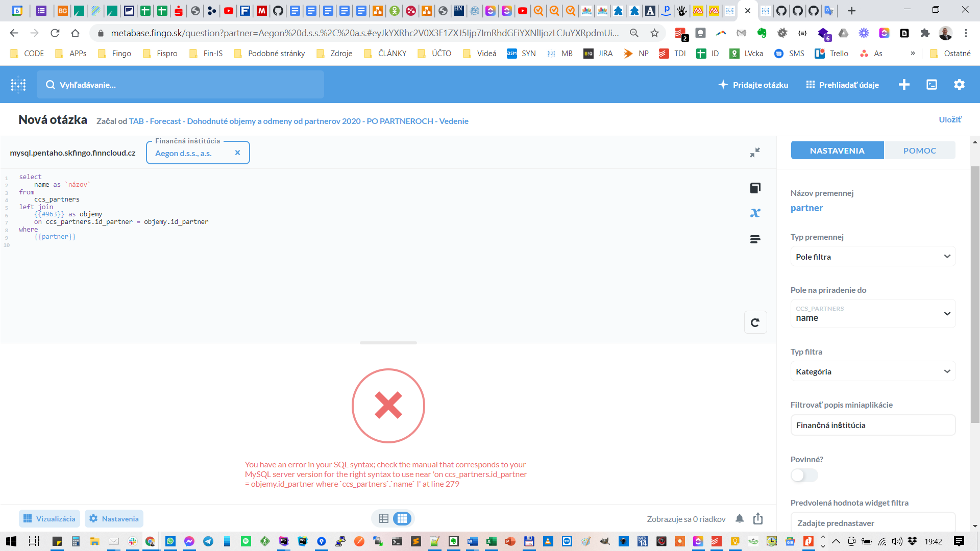This screenshot has height=551, width=980.
Task: Open the CCS_PARTNERS name field dropdown
Action: point(872,314)
